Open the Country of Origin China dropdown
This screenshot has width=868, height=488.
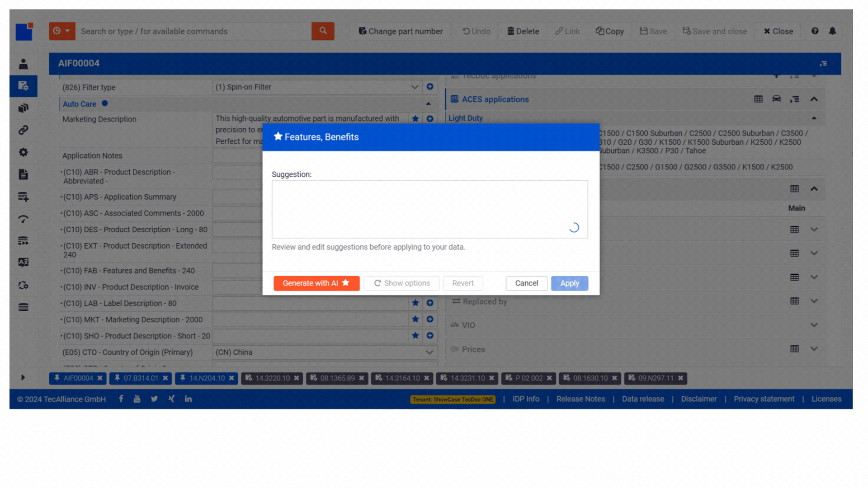pyautogui.click(x=429, y=352)
